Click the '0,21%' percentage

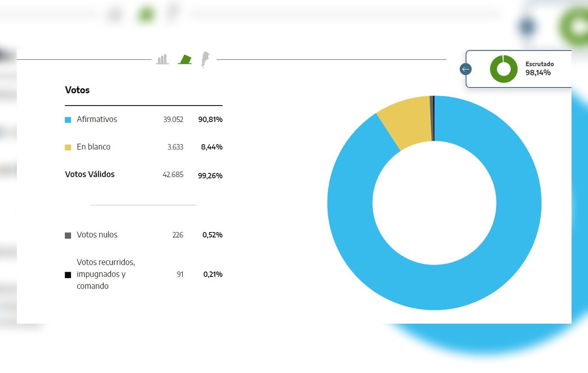tap(213, 274)
